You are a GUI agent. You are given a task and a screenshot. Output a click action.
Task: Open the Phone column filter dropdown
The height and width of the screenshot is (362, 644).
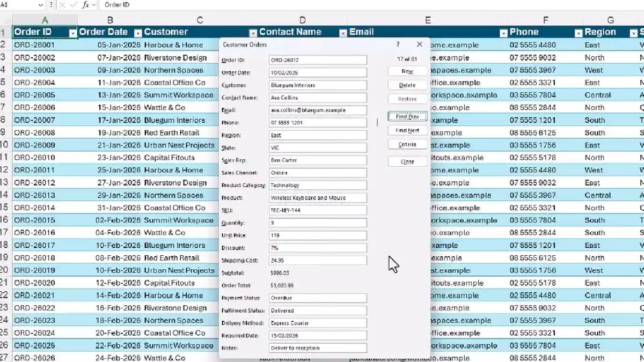click(578, 33)
